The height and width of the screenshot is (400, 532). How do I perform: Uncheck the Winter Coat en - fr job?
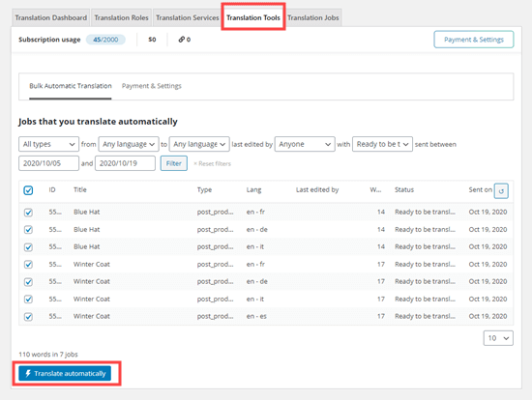tap(28, 265)
